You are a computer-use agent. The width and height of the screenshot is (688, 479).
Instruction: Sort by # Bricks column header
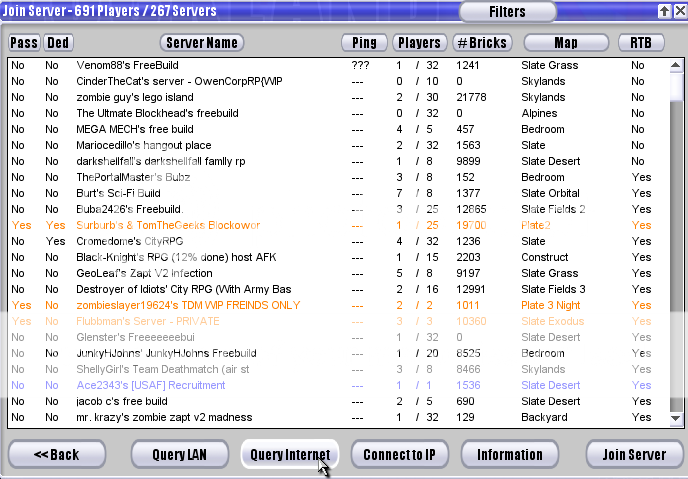click(x=482, y=43)
